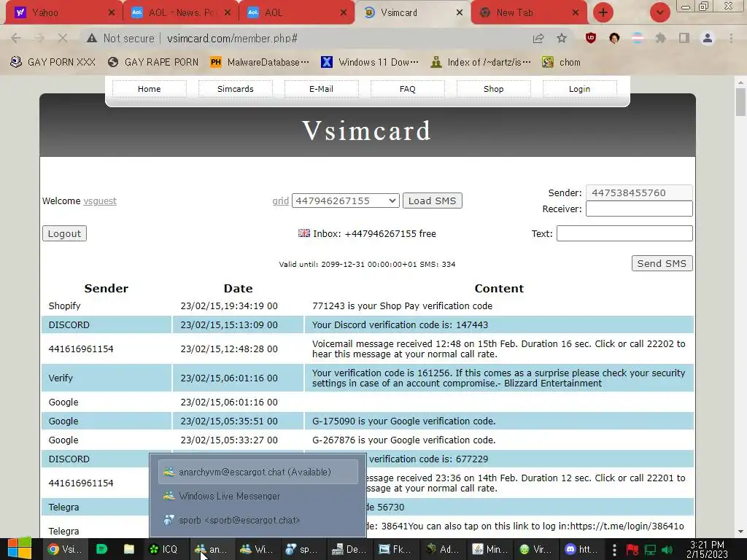Select anarchyvm@escargot.chat (Available) in taskbar popup
Image resolution: width=747 pixels, height=560 pixels.
(x=258, y=472)
